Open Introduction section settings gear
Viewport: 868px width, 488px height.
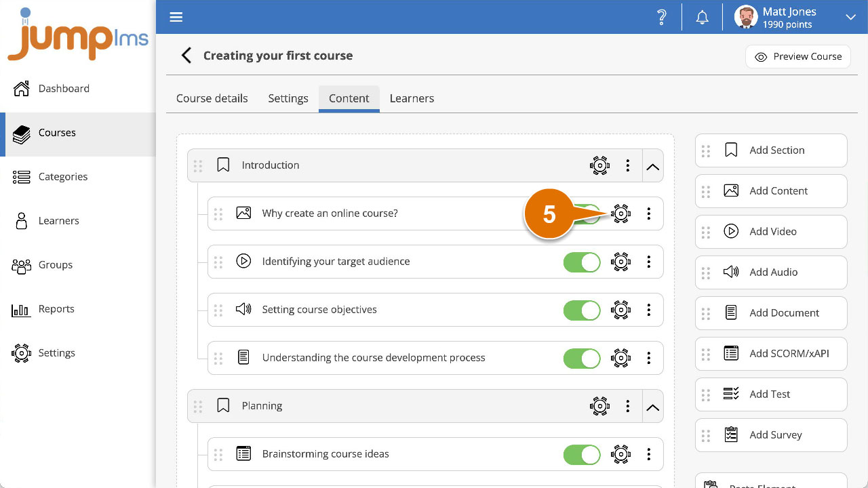pyautogui.click(x=599, y=165)
